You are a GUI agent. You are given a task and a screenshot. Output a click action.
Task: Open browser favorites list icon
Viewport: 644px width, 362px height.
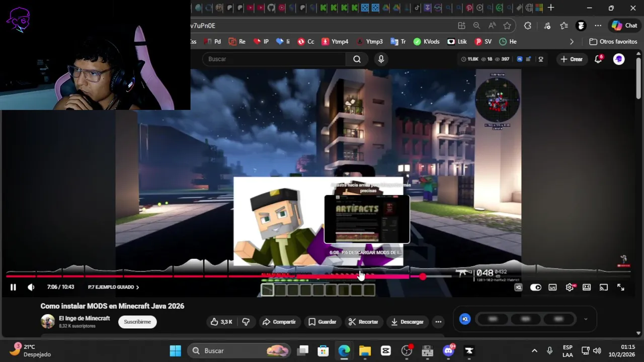[564, 26]
